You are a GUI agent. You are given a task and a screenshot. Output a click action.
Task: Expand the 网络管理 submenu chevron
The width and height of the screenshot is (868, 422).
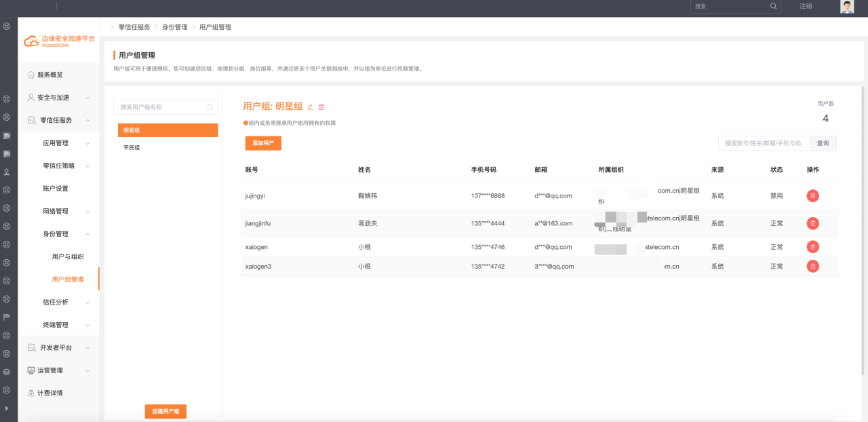[87, 212]
